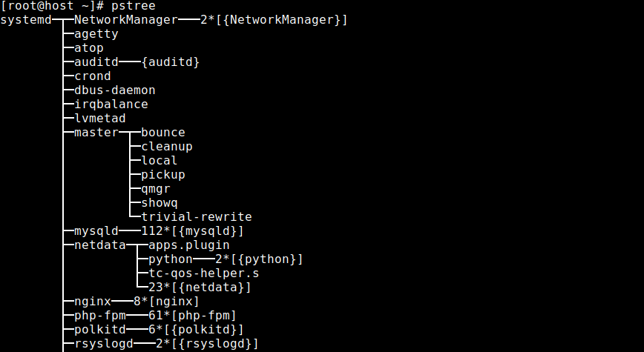Select the agetty process line
This screenshot has width=644, height=352.
(96, 34)
